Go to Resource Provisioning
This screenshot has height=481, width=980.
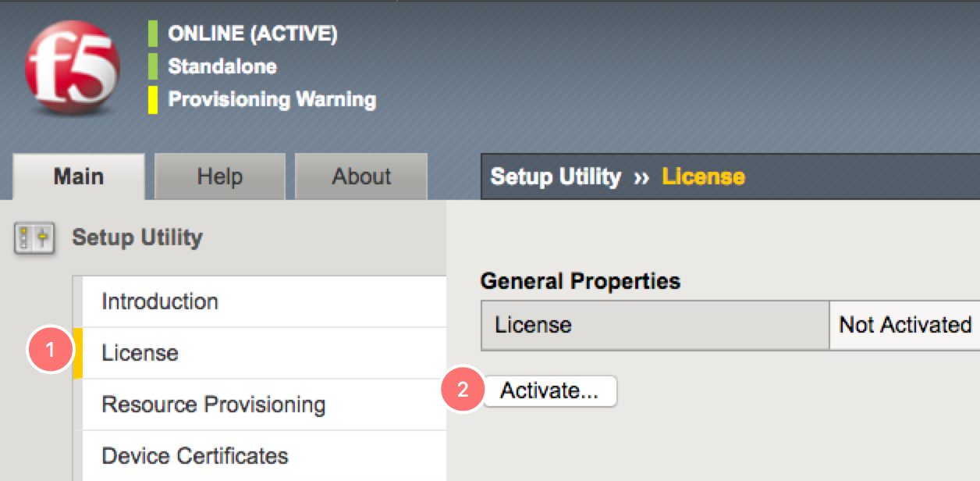[x=213, y=404]
